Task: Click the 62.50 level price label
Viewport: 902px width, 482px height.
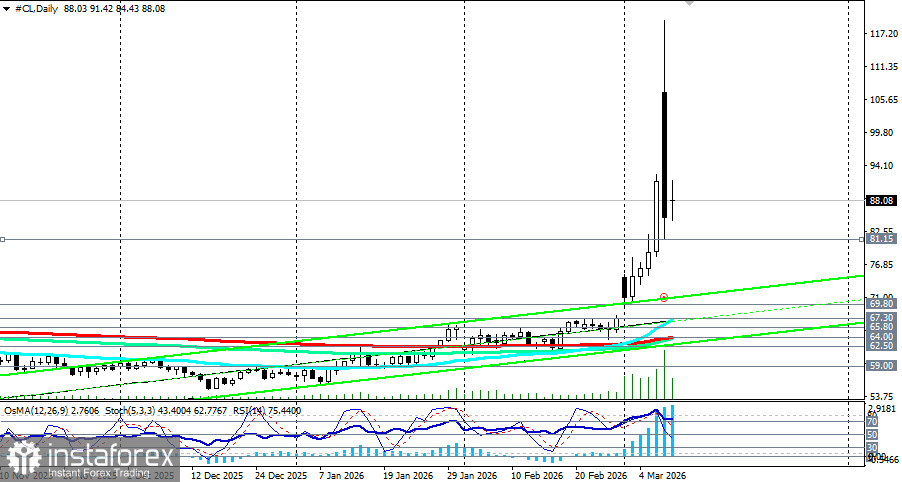Action: click(x=881, y=346)
